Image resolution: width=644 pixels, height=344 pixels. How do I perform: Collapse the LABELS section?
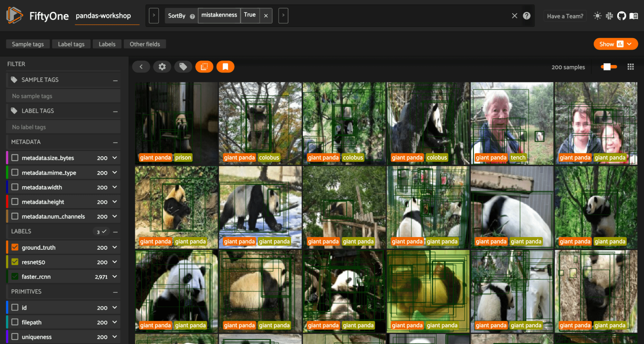pos(115,232)
